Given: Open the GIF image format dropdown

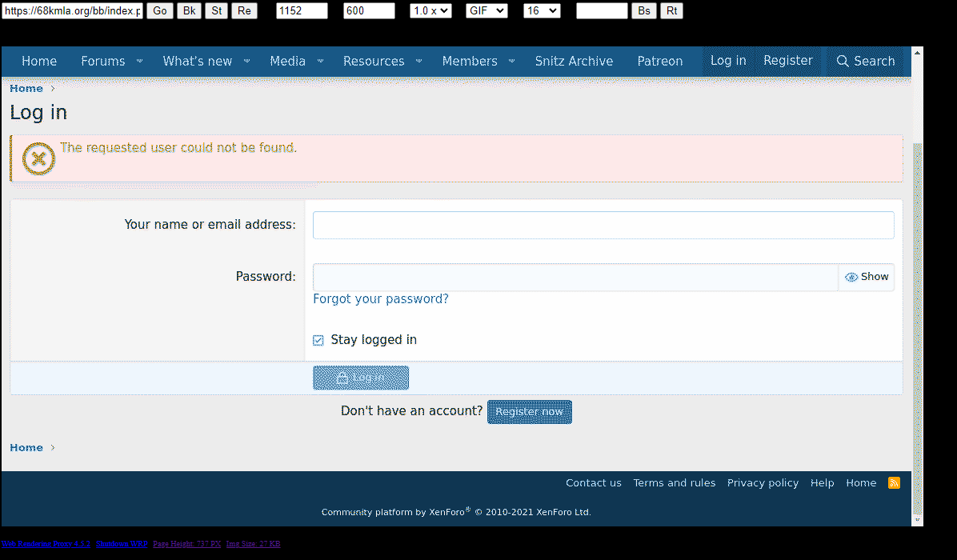Looking at the screenshot, I should click(x=487, y=10).
